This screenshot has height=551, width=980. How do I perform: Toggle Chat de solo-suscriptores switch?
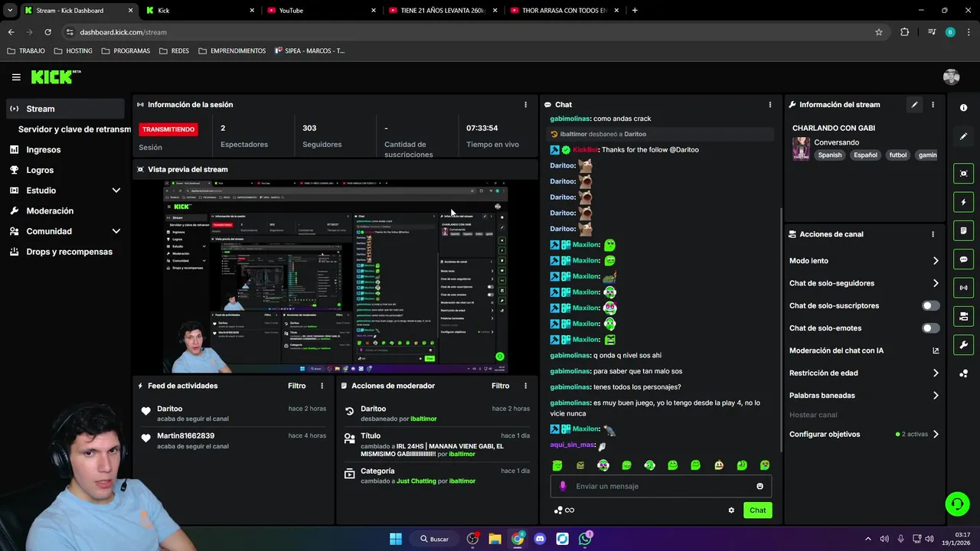[x=930, y=305]
